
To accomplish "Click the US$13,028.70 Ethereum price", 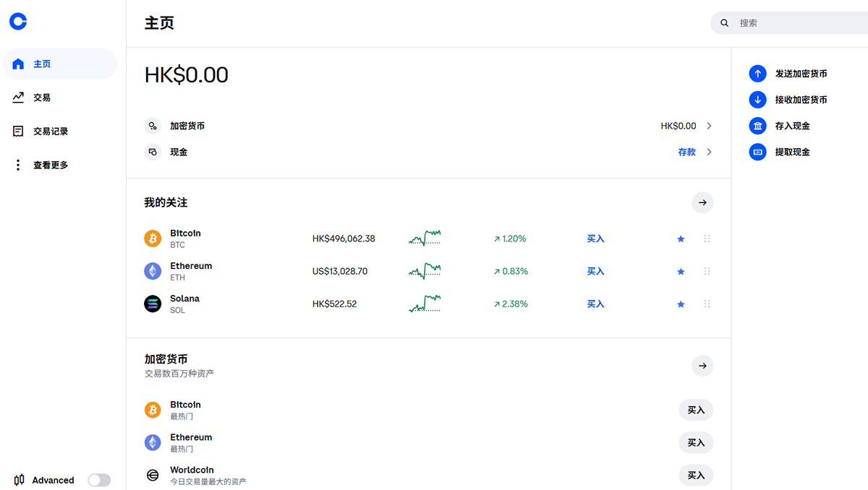I will coord(340,271).
